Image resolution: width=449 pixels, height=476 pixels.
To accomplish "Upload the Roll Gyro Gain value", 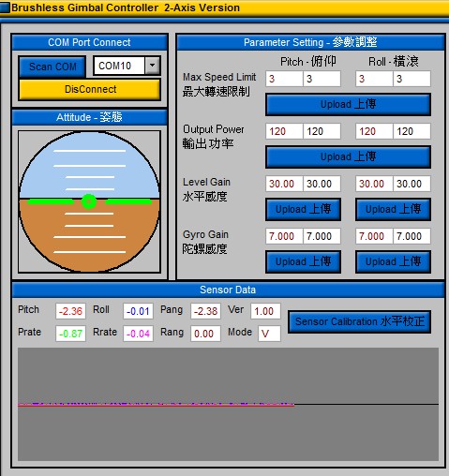I will click(x=393, y=261).
